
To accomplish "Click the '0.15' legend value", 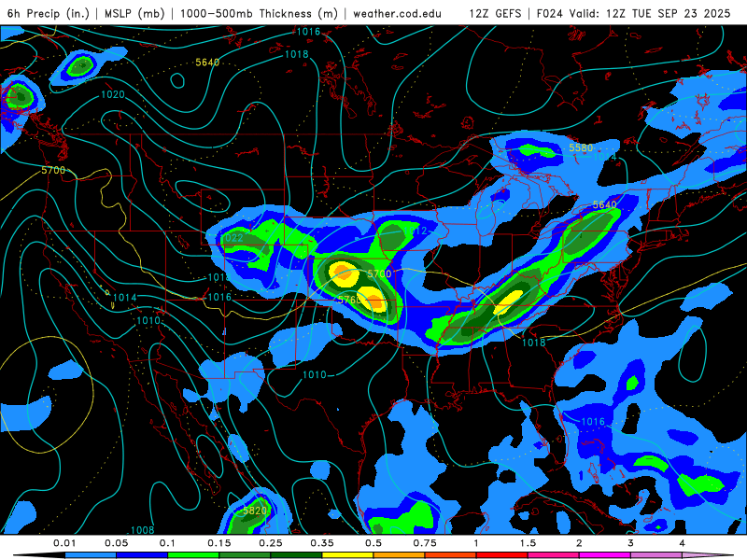I will point(219,543).
